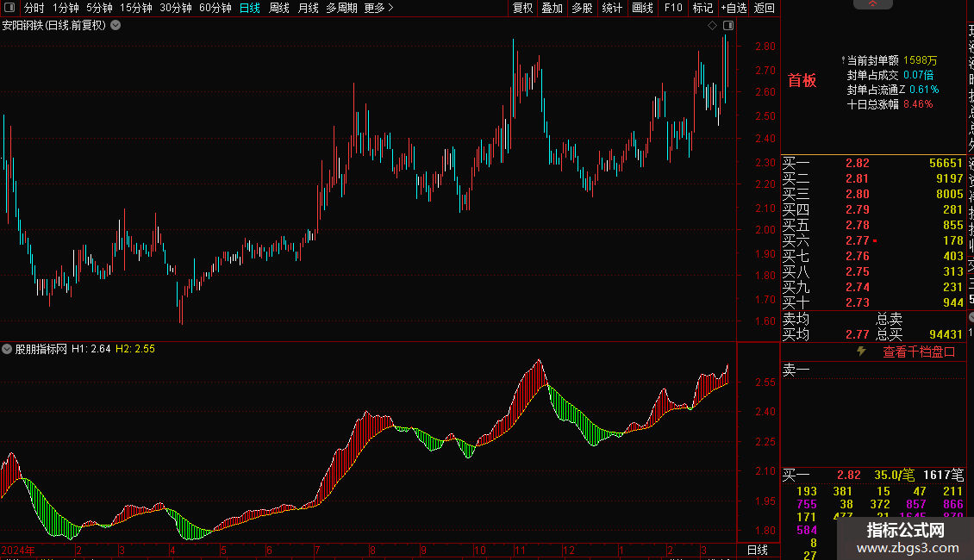The height and width of the screenshot is (560, 974).
Task: Click the 十日总涨幅 8.46% value
Action: (x=918, y=104)
